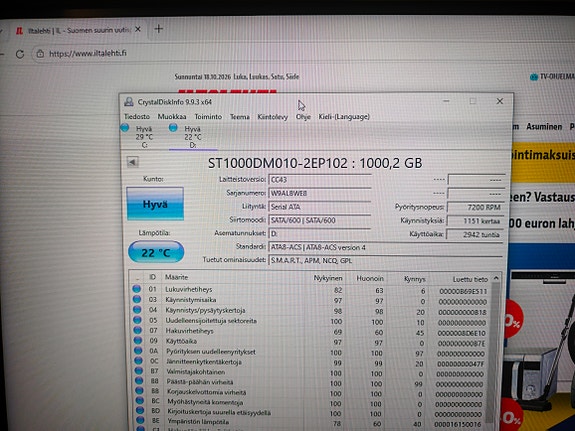Close the Iltalehti browser tab
This screenshot has height=431, width=575.
pyautogui.click(x=138, y=29)
